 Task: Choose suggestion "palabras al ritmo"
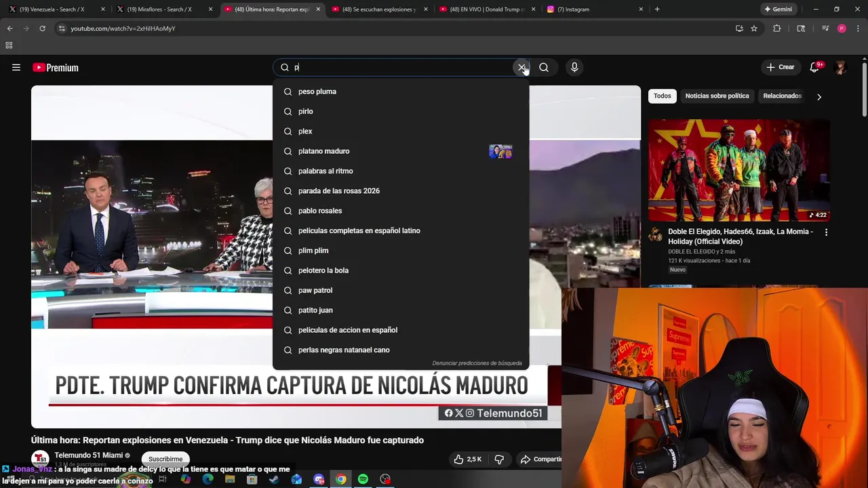click(x=401, y=171)
